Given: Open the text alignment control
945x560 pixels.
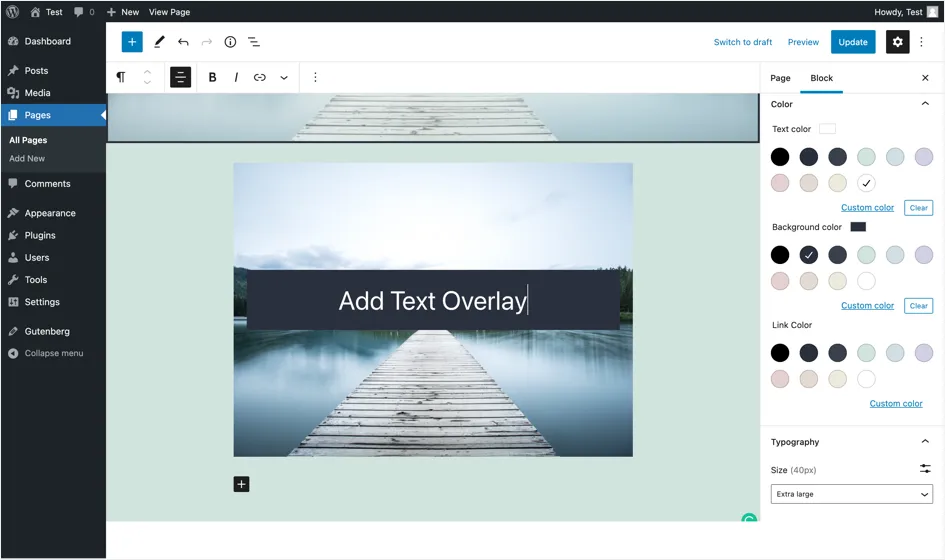Looking at the screenshot, I should coord(180,77).
